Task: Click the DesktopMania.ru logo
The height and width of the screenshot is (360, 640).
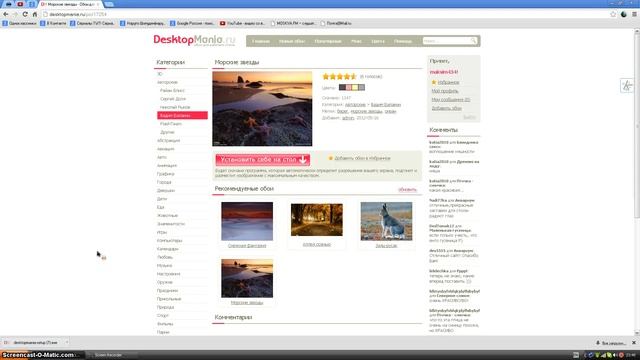Action: 194,40
